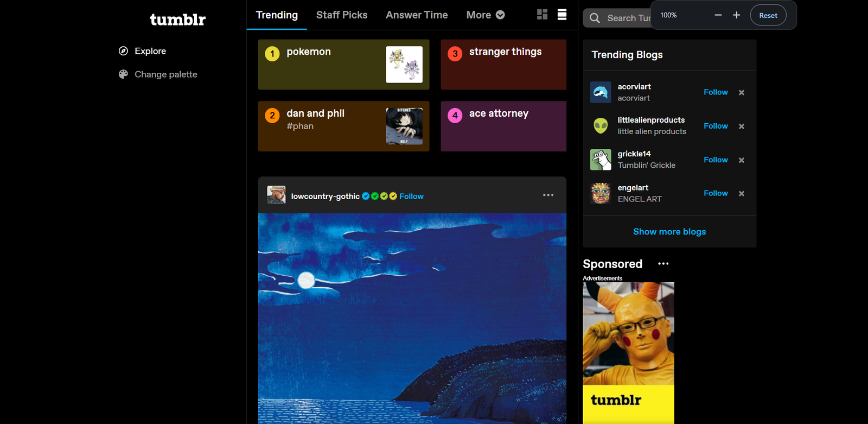Go to Explore in sidebar

(150, 51)
